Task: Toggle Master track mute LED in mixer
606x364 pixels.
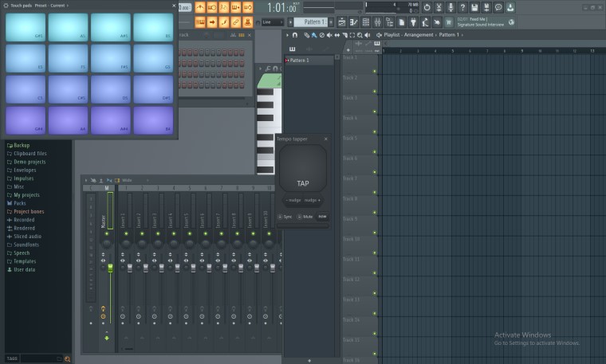Action: coord(107,233)
